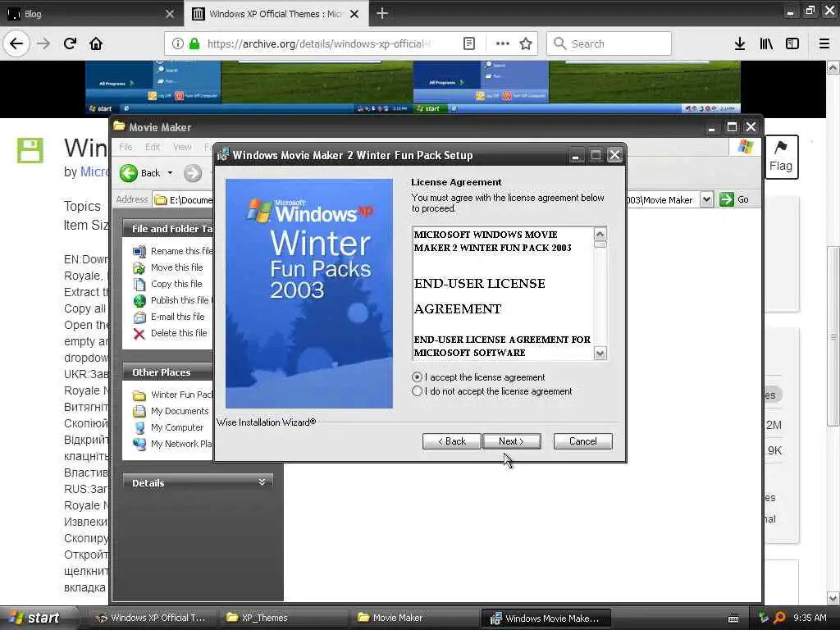Click the Firefox back arrow button
This screenshot has height=630, width=840.
tap(16, 43)
